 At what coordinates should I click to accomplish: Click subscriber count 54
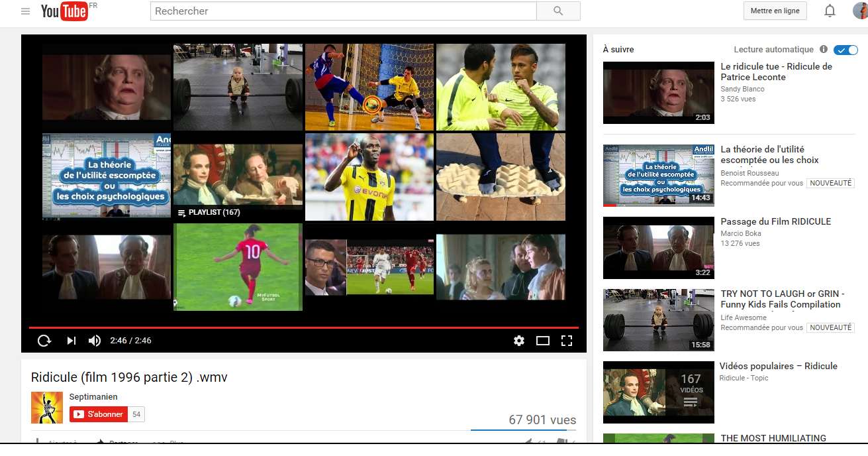136,414
